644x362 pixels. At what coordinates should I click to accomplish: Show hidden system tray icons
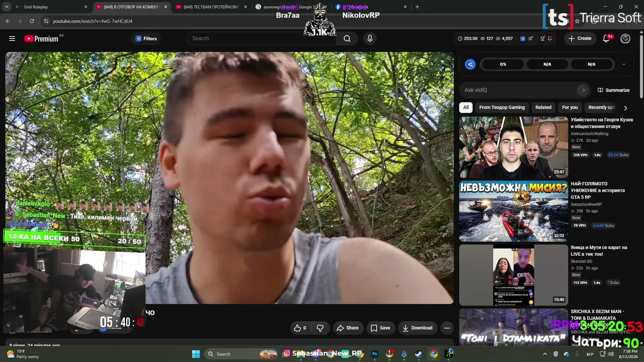545,354
